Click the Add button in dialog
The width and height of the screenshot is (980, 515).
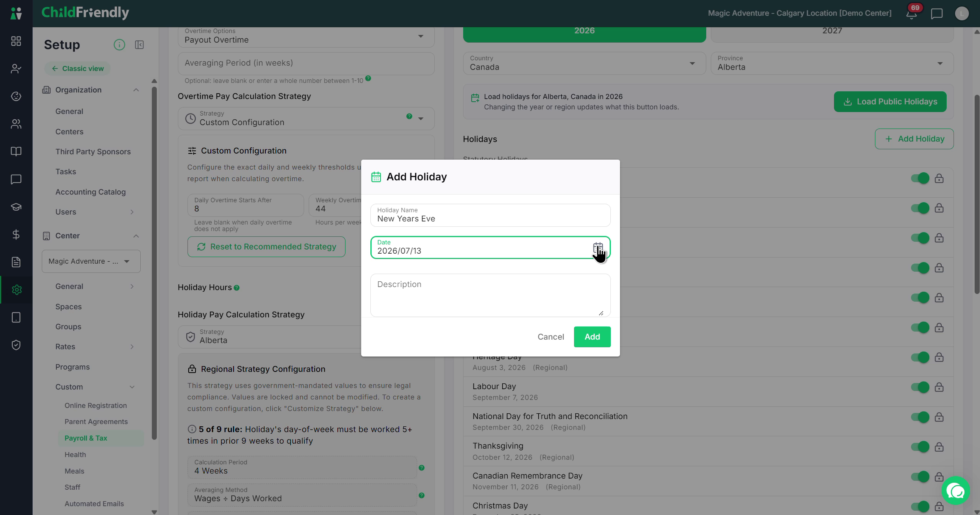pos(592,337)
